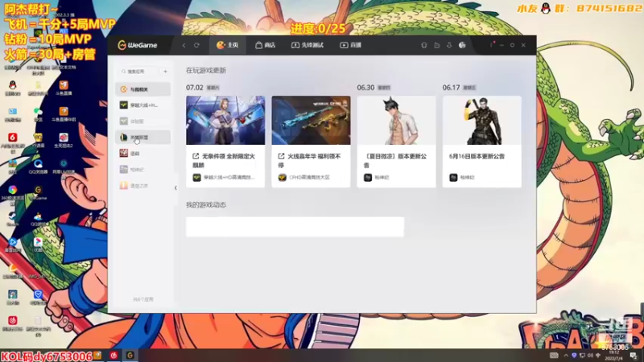This screenshot has width=644, height=362.
Task: Open QQ浏览器 desktop icon
Action: click(x=38, y=164)
